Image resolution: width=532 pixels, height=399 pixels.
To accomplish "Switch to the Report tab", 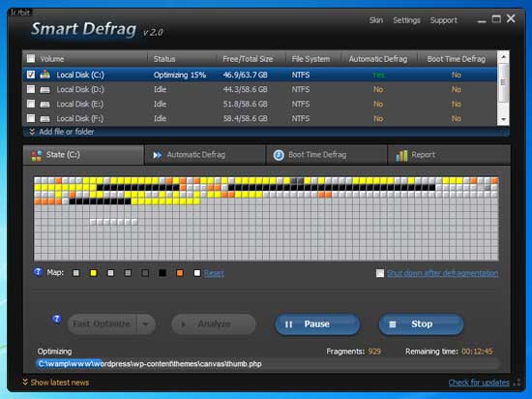I will 449,155.
